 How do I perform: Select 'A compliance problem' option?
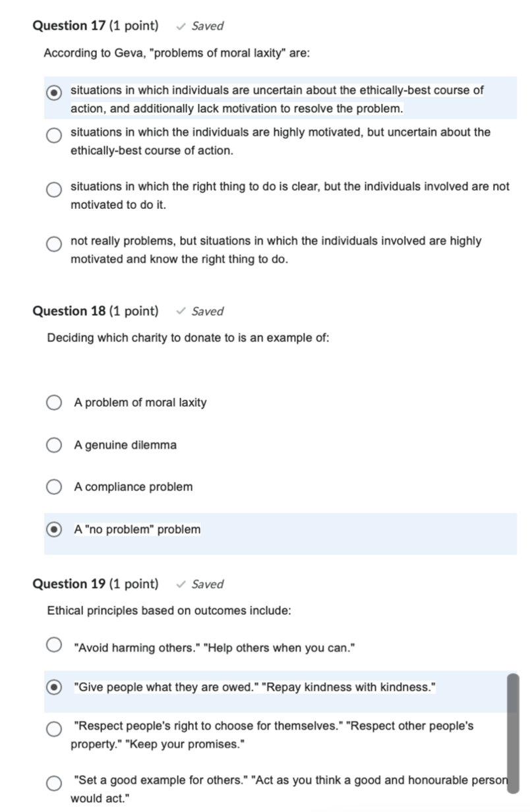pyautogui.click(x=54, y=486)
